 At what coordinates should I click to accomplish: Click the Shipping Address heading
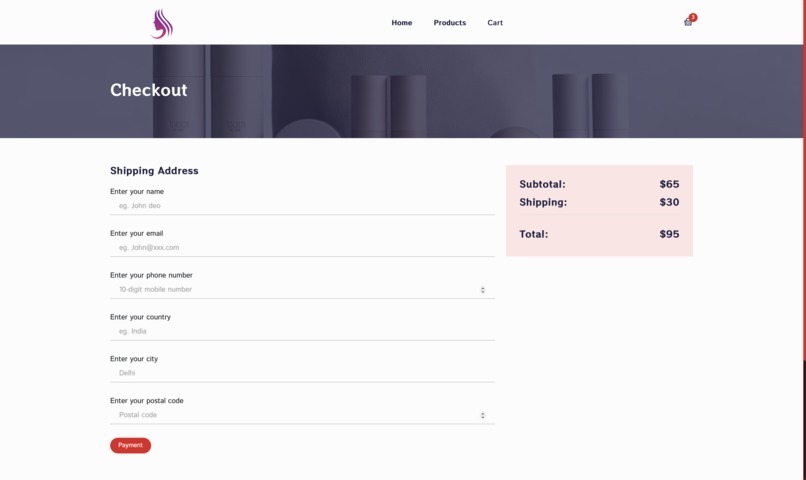(154, 171)
